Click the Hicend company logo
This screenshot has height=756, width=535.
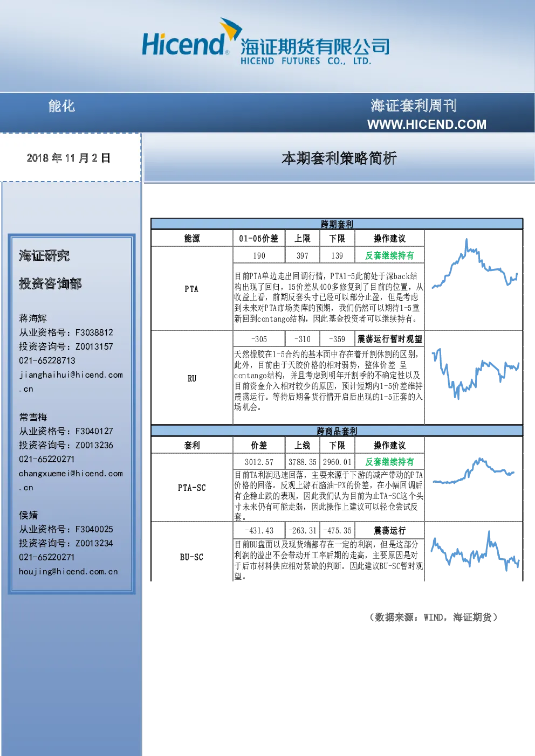(x=265, y=42)
